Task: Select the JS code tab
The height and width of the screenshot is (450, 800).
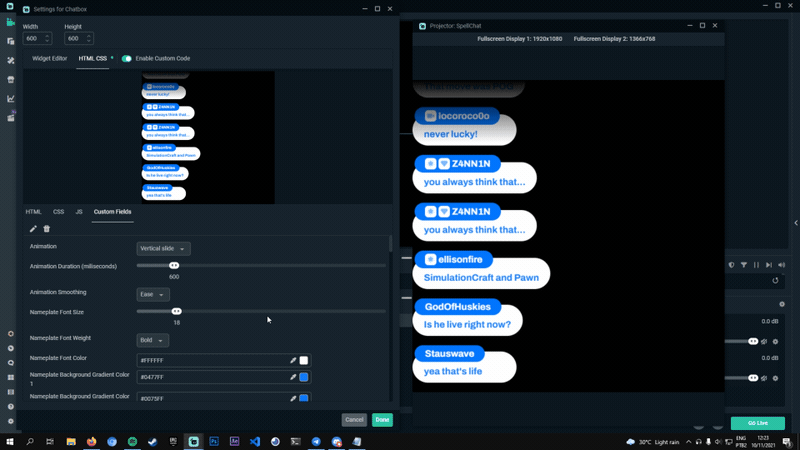Action: tap(79, 212)
